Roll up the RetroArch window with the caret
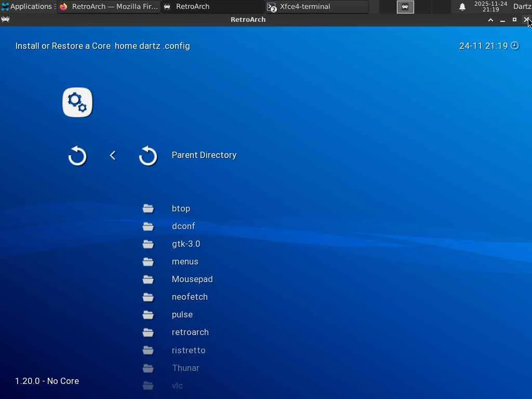 [490, 20]
